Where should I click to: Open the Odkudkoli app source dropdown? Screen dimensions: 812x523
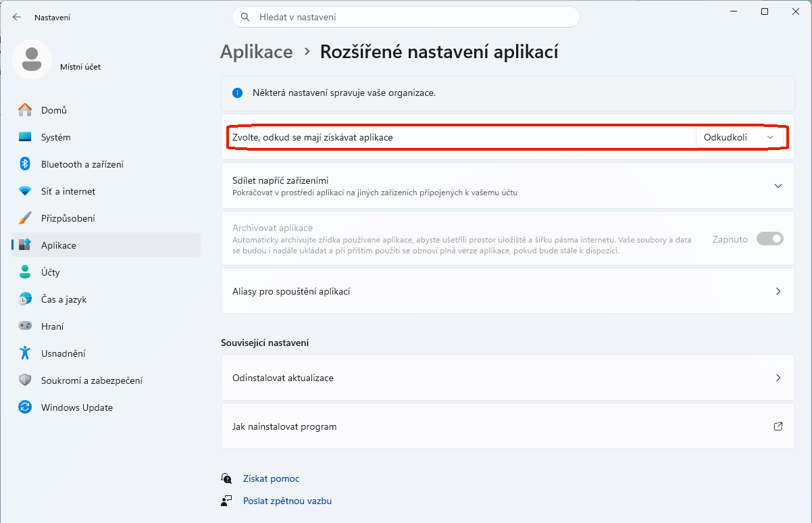738,137
